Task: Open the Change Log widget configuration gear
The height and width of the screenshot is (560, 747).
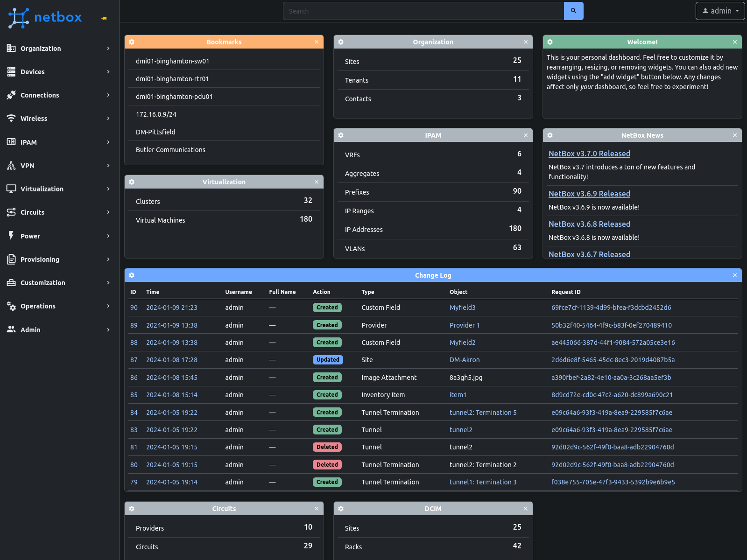Action: [x=132, y=275]
